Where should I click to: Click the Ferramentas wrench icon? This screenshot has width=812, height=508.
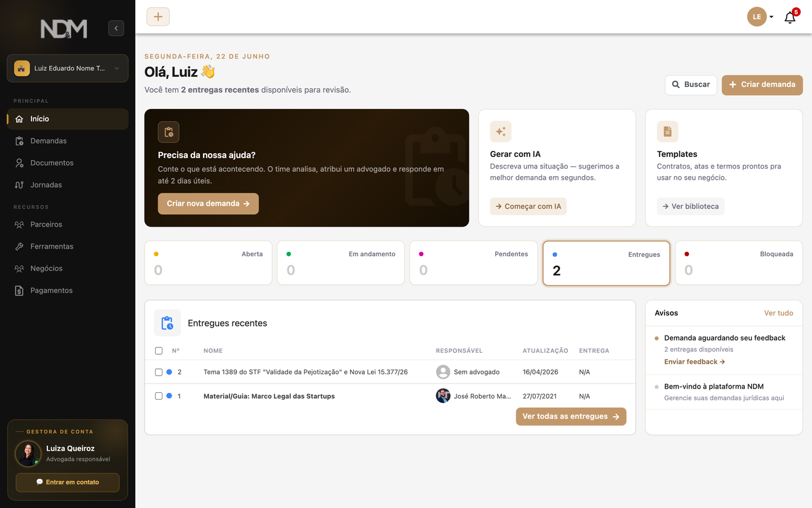tap(19, 246)
